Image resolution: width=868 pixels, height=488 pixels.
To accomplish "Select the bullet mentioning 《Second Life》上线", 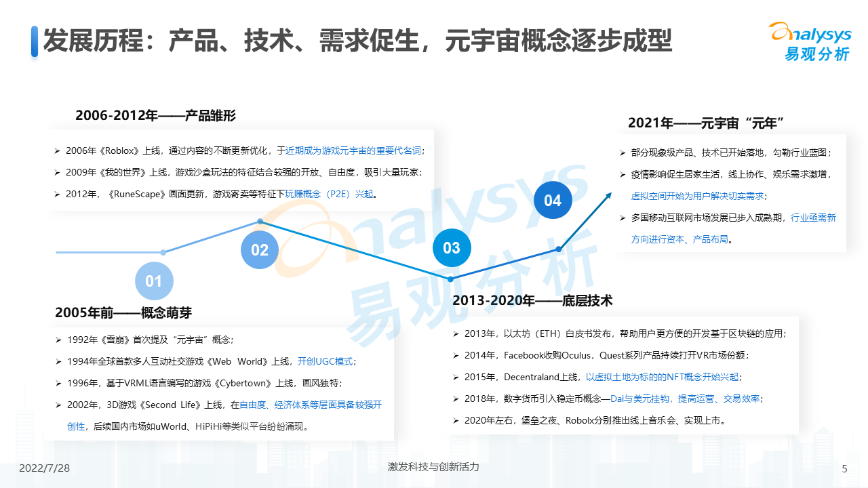I will (218, 405).
